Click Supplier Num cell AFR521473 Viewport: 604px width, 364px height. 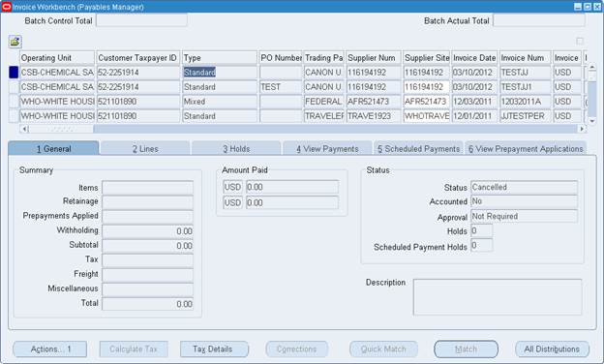(374, 102)
